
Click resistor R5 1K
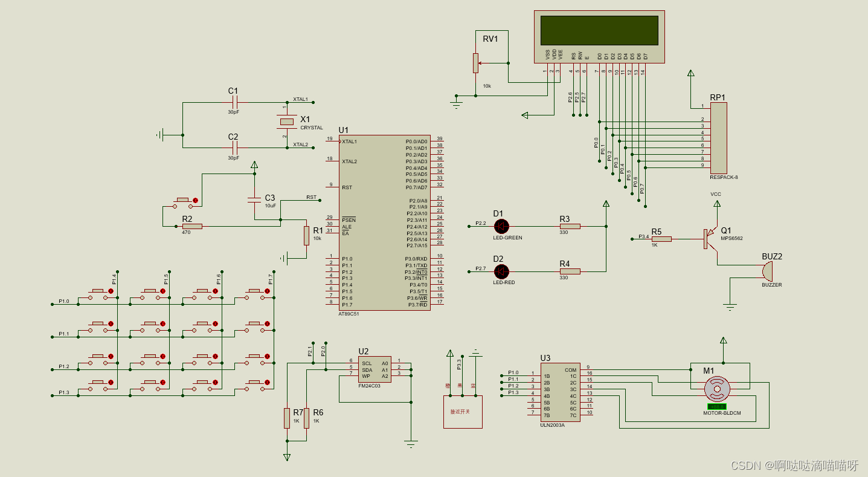tap(661, 239)
